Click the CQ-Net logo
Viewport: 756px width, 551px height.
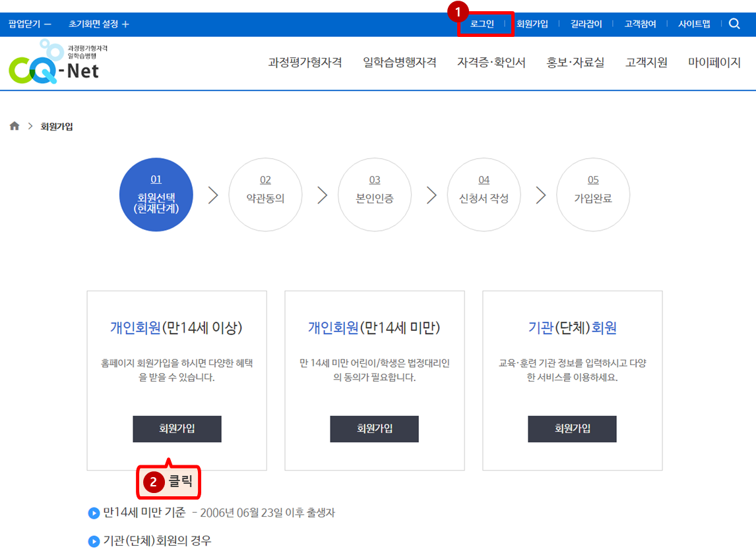(x=57, y=63)
